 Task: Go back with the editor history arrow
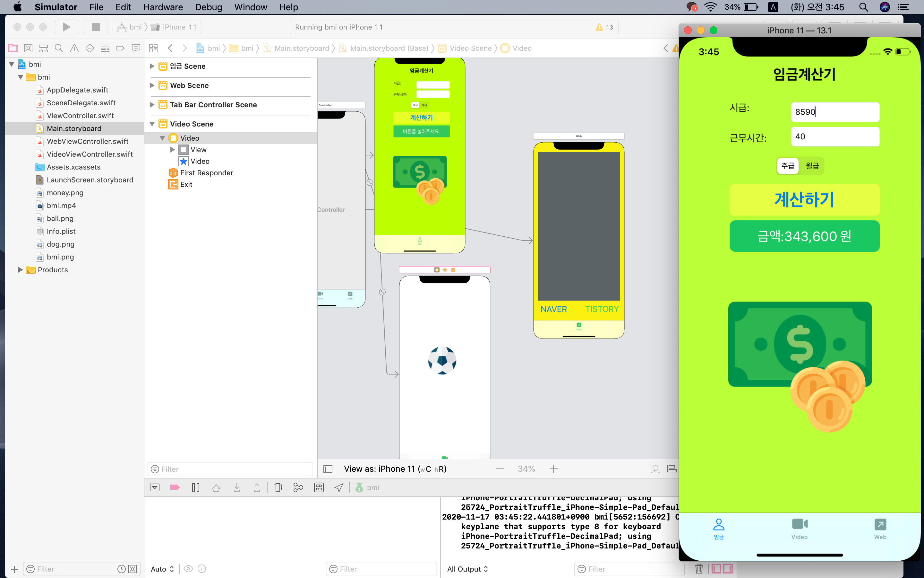pos(170,48)
